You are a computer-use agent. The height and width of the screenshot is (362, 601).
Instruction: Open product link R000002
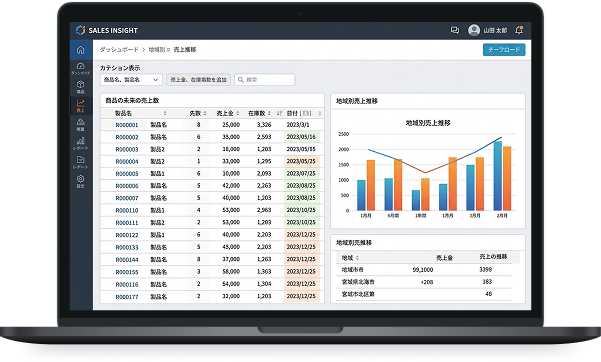pos(126,137)
